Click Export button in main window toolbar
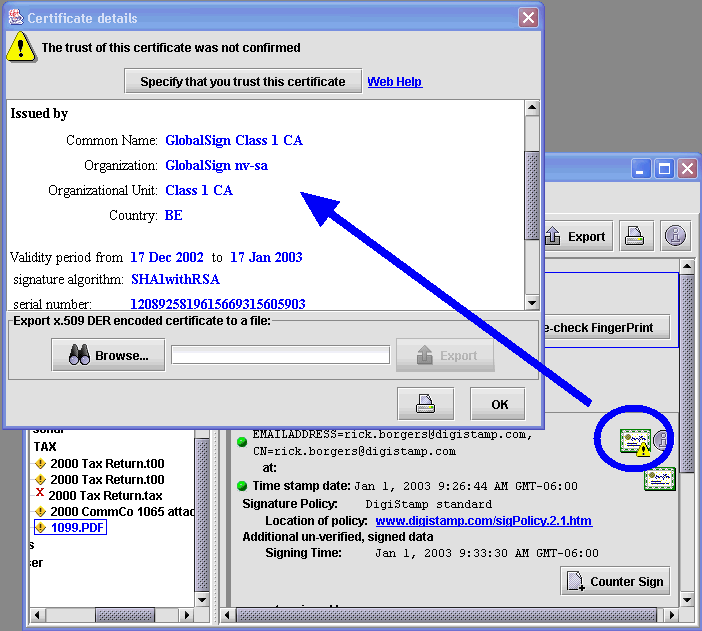This screenshot has height=631, width=702. [578, 236]
